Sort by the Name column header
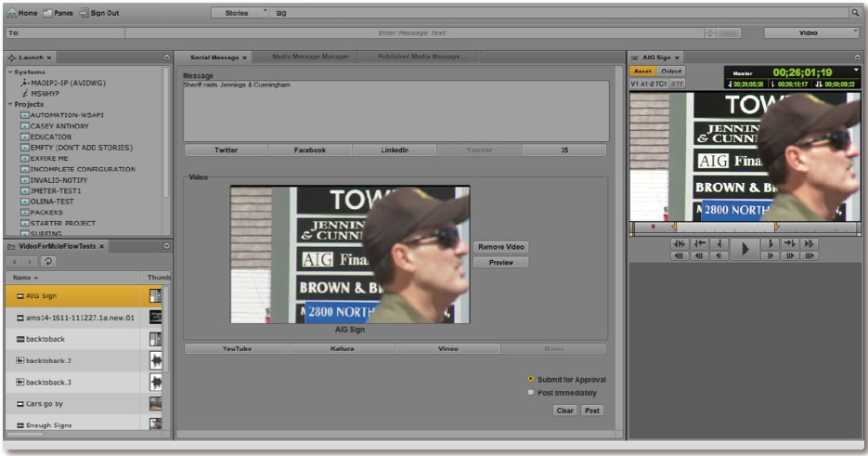The width and height of the screenshot is (868, 456). point(72,278)
